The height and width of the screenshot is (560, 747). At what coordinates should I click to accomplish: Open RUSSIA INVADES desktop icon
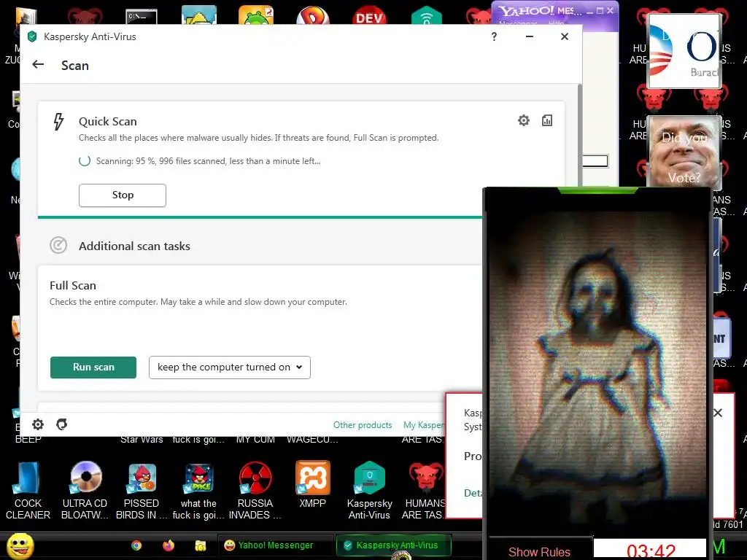point(255,491)
